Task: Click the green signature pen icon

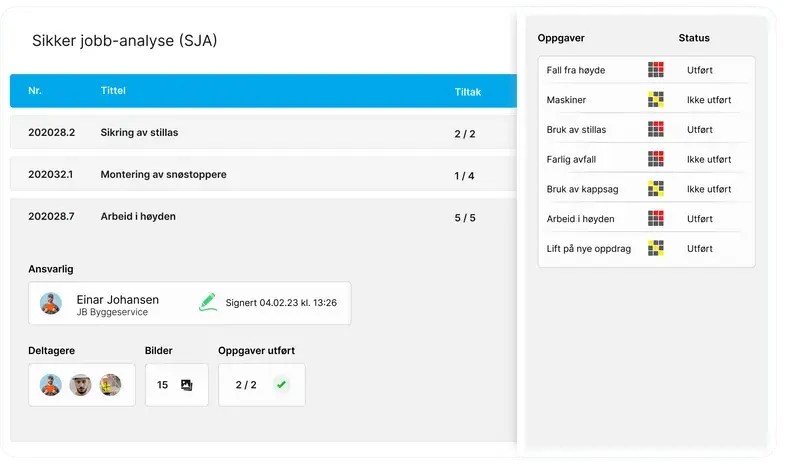Action: tap(208, 300)
